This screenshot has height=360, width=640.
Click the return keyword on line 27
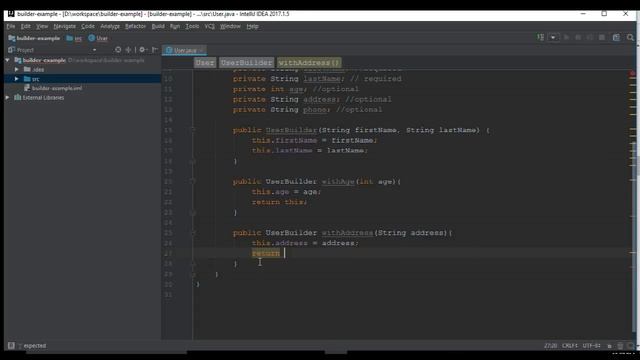[x=266, y=253]
